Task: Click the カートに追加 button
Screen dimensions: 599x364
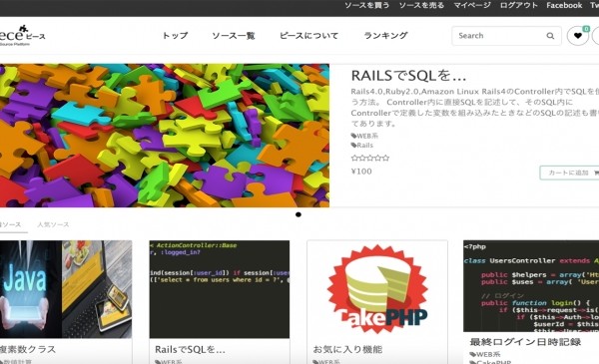Action: coord(569,173)
